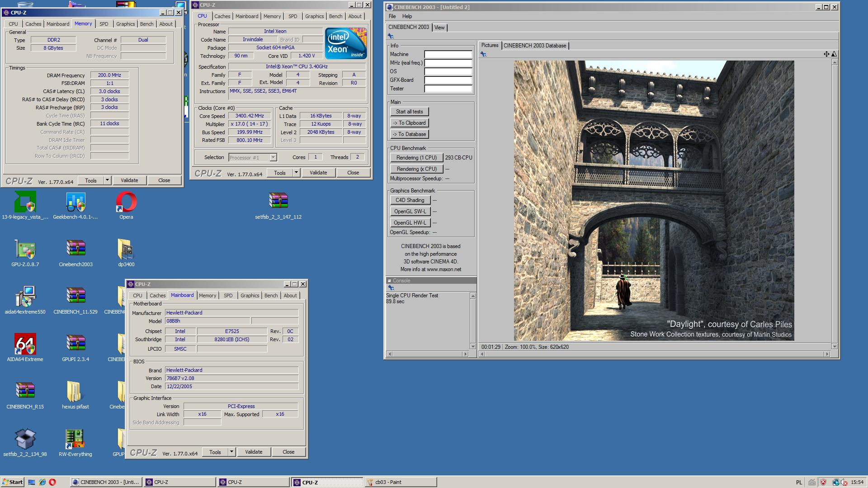Screen dimensions: 868x488
Task: Click the red shield security tray icon
Action: pyautogui.click(x=823, y=482)
